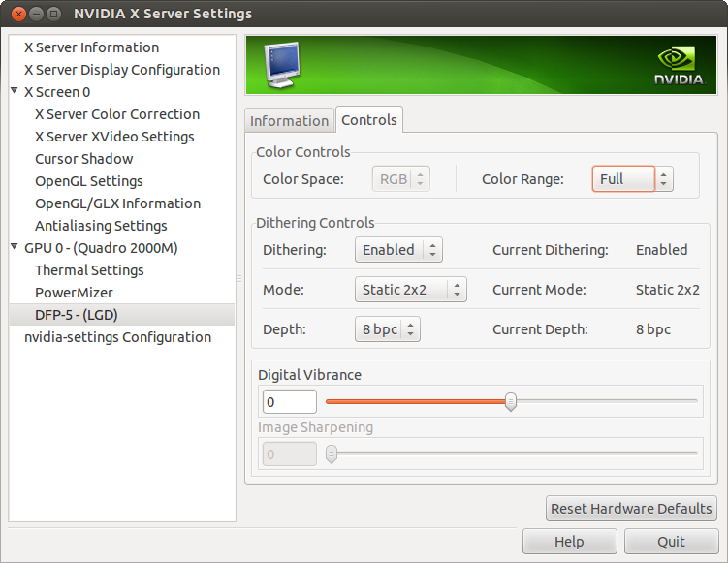Open the Color Range dropdown
This screenshot has height=563, width=728.
632,179
